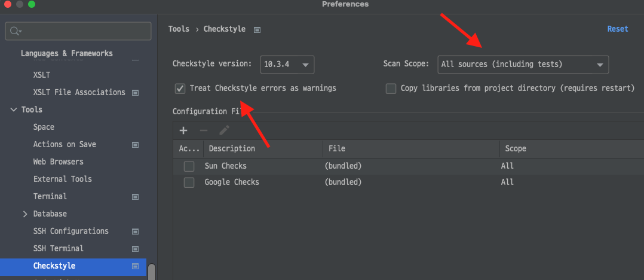The width and height of the screenshot is (644, 280).
Task: Collapse the Tools tree section
Action: (14, 109)
